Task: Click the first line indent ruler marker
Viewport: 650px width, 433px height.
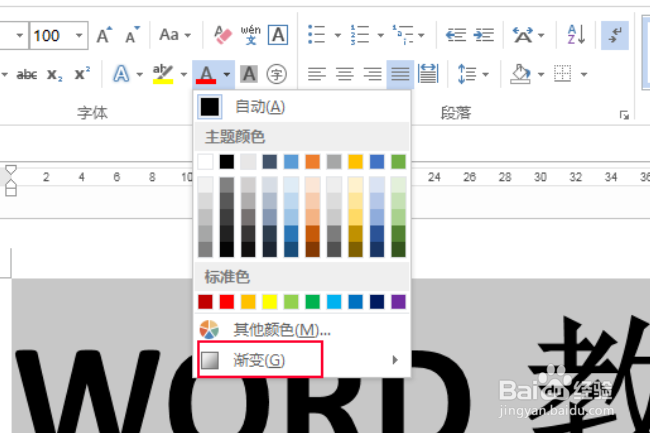Action: 11,169
